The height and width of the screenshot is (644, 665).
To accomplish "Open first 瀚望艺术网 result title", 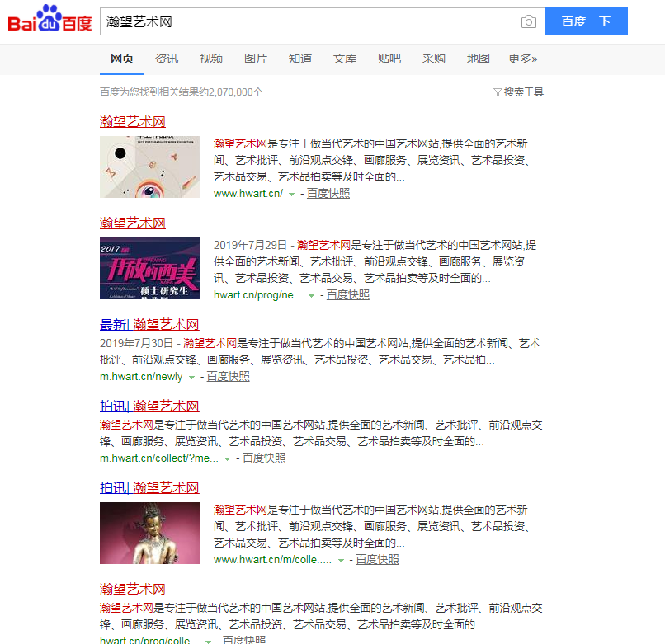I will (133, 121).
